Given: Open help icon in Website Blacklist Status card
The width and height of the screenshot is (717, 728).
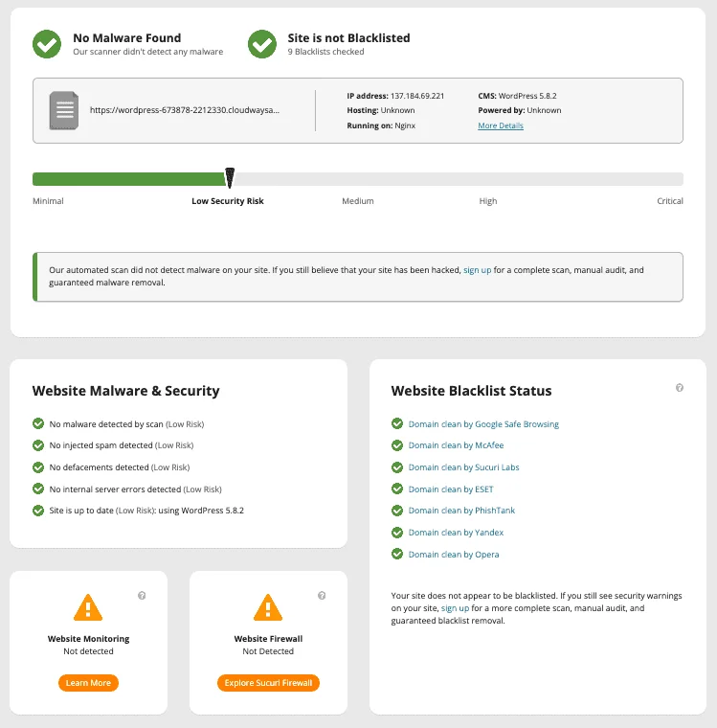Looking at the screenshot, I should [x=680, y=388].
